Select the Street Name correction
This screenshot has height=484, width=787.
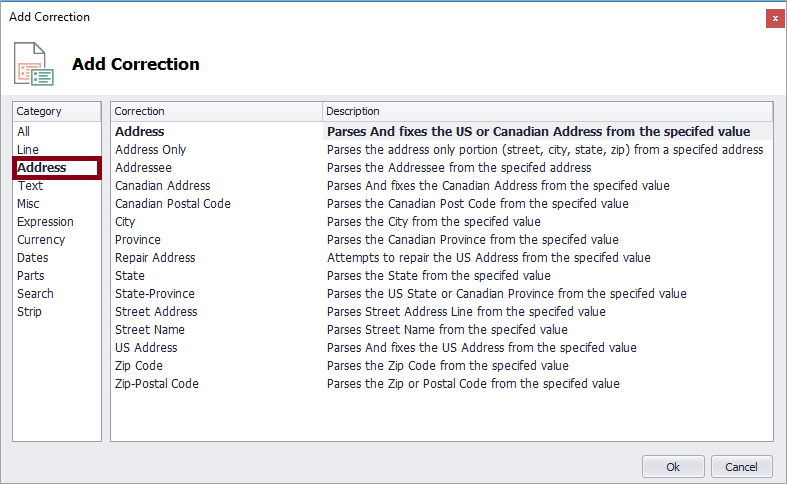click(150, 330)
